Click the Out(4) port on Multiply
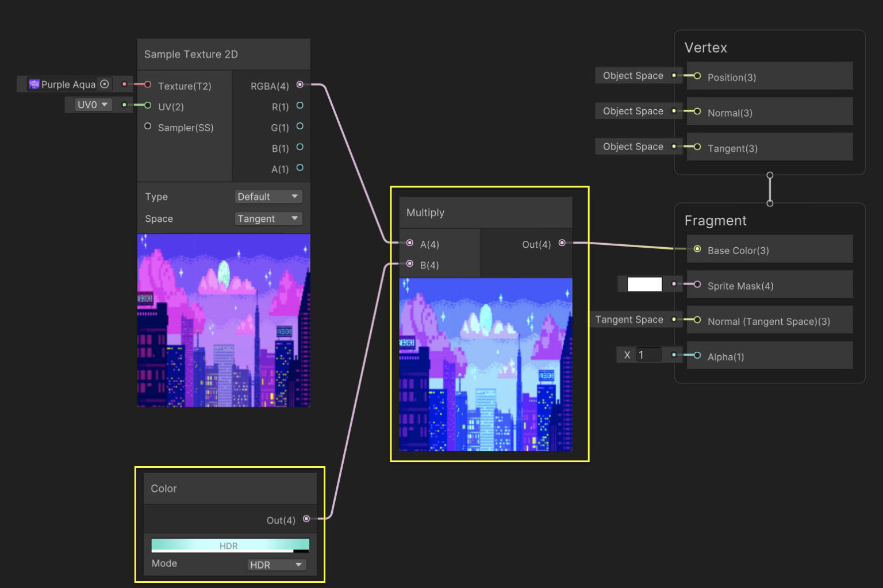Image resolution: width=883 pixels, height=588 pixels. (x=562, y=243)
